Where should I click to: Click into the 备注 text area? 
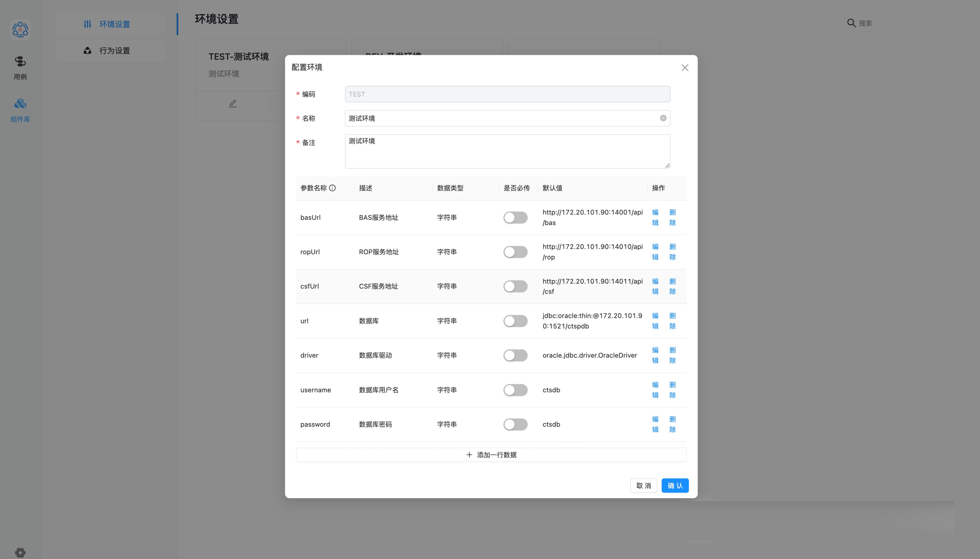click(x=507, y=151)
